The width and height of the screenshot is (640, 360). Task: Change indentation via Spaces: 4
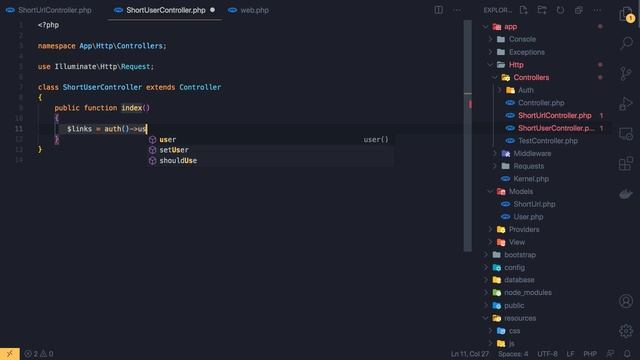[x=513, y=354]
